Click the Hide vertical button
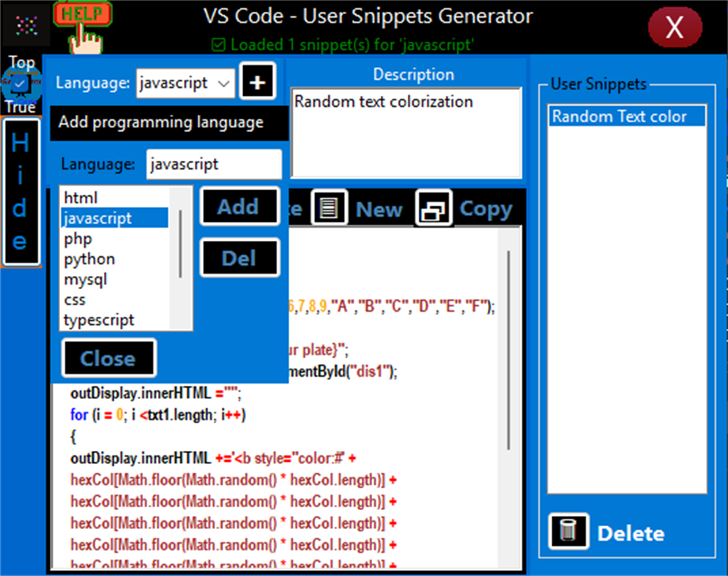Viewport: 728px width, 576px height. click(x=21, y=192)
